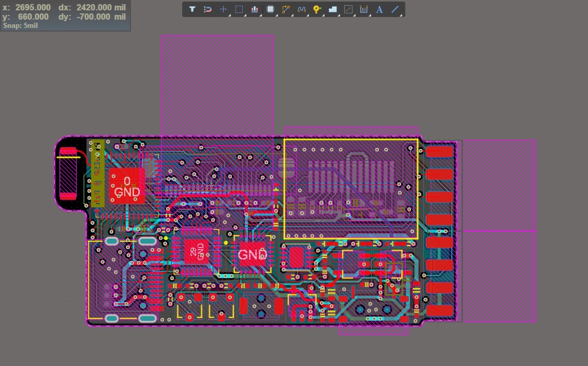Start the Interactive Routing tool
The image size is (588, 366).
coord(286,9)
